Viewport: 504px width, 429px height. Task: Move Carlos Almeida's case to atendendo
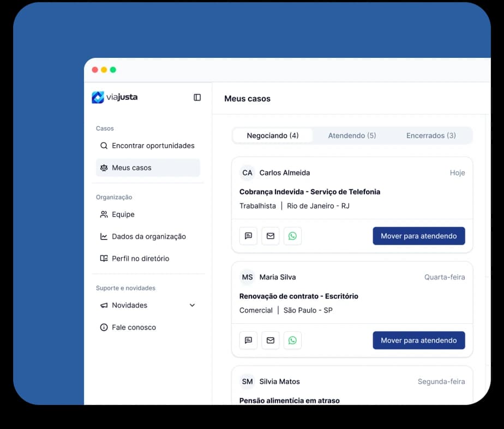coord(419,236)
